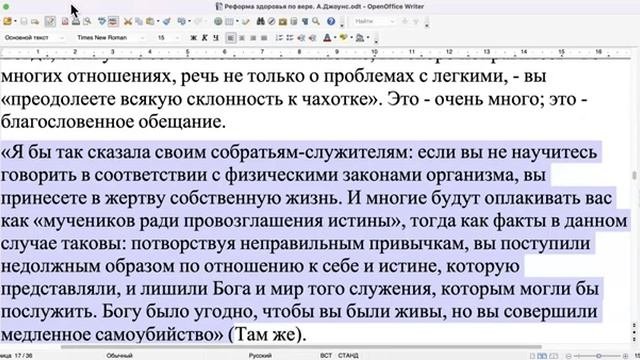Print the document with the printer icon
Viewport: 640px width, 360px height.
(x=76, y=21)
